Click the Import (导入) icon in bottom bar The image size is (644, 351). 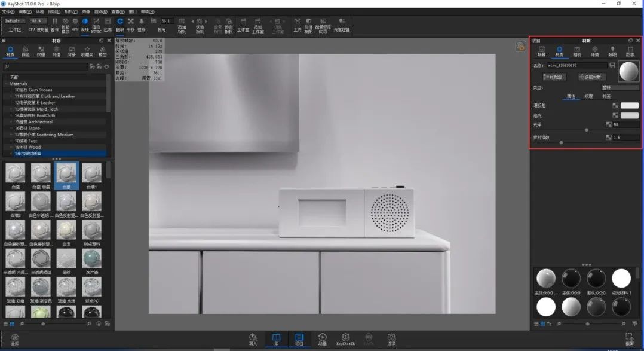[x=253, y=340]
